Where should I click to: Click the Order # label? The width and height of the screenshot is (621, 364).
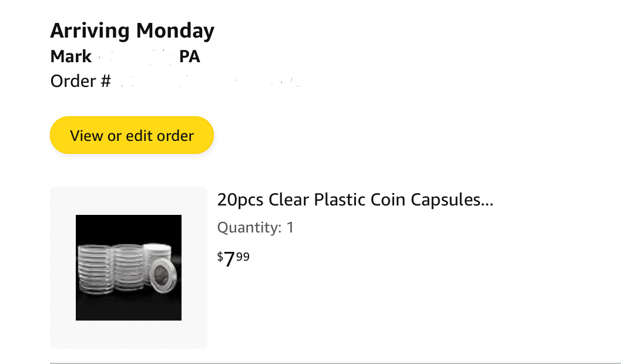point(80,81)
